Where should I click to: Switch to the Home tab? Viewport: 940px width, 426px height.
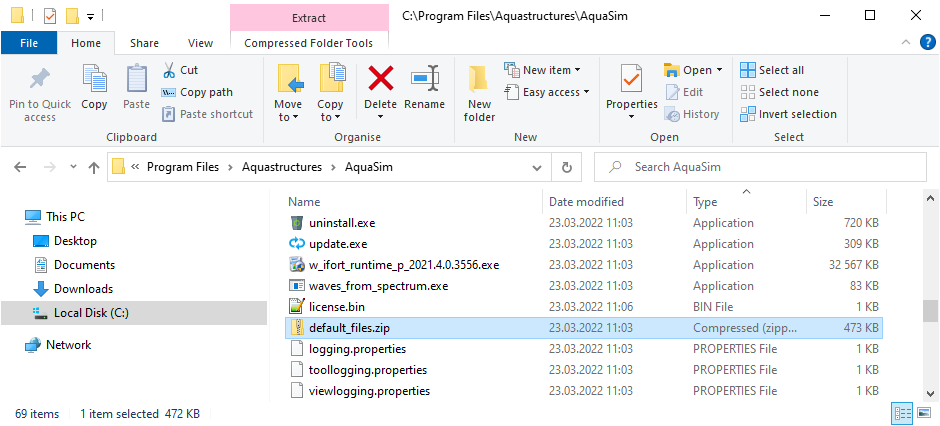click(86, 43)
